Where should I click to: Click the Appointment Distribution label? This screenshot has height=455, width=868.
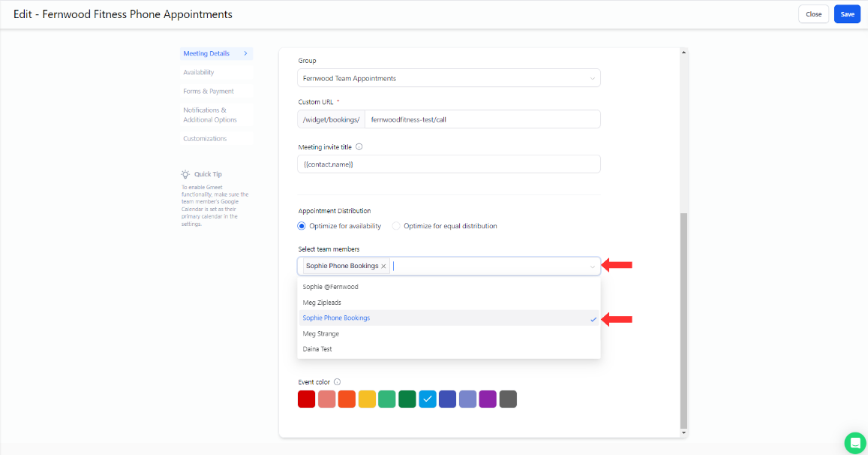[335, 211]
